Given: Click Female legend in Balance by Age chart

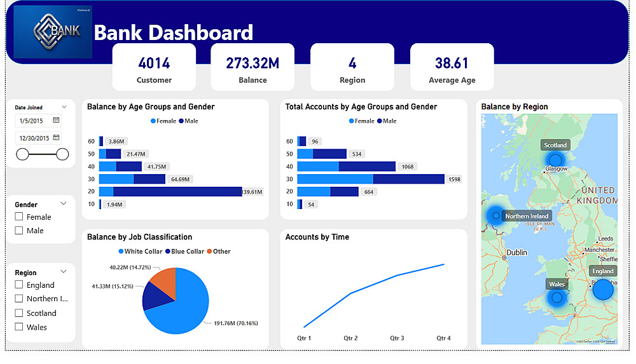Looking at the screenshot, I should coord(163,121).
